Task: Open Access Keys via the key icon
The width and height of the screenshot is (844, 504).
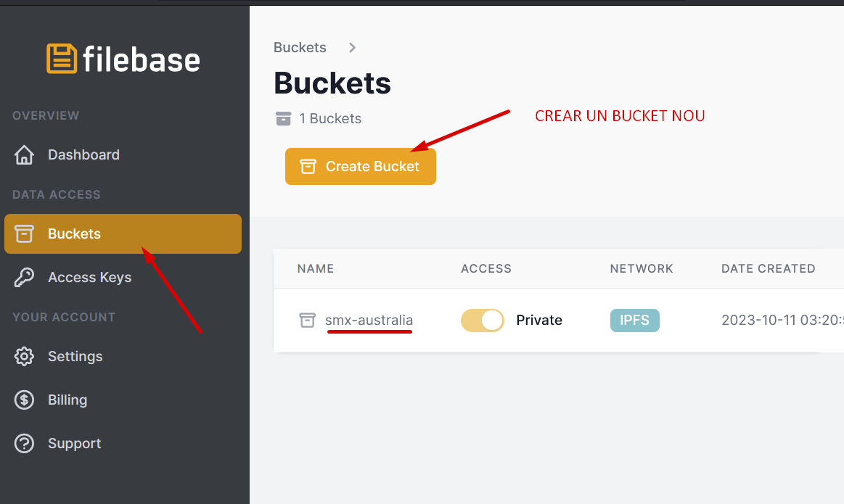Action: (24, 278)
